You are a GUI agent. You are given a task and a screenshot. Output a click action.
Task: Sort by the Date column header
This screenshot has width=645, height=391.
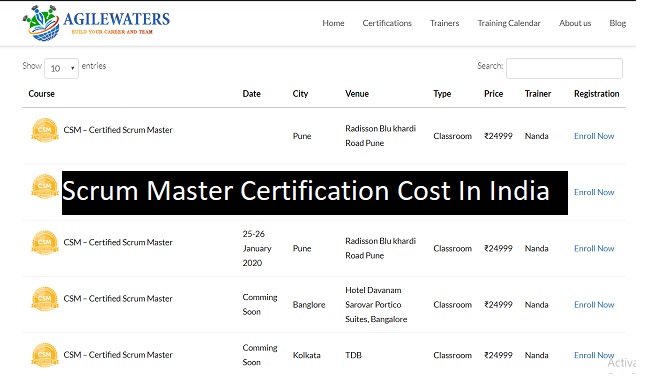pyautogui.click(x=251, y=94)
